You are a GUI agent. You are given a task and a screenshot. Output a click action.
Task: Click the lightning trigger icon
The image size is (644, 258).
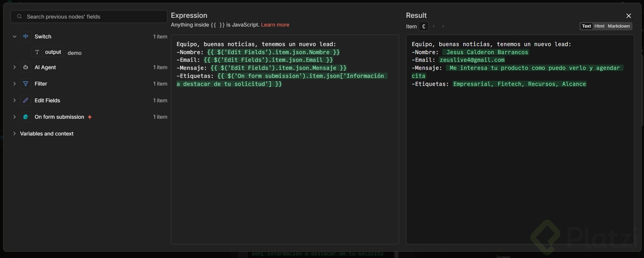coord(90,117)
